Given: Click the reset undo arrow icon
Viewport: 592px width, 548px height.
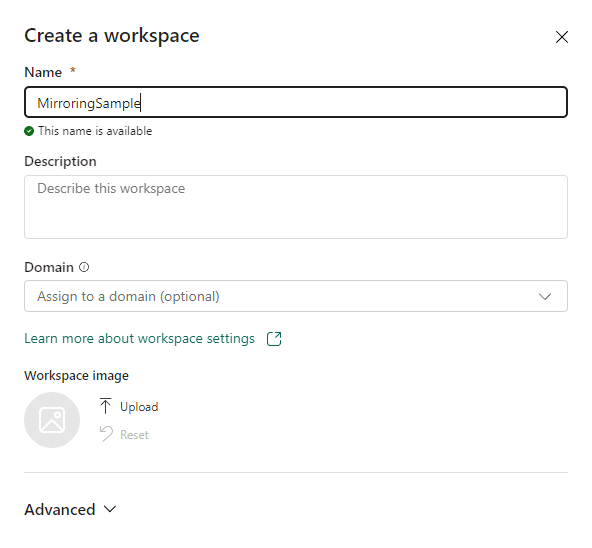Looking at the screenshot, I should [106, 434].
